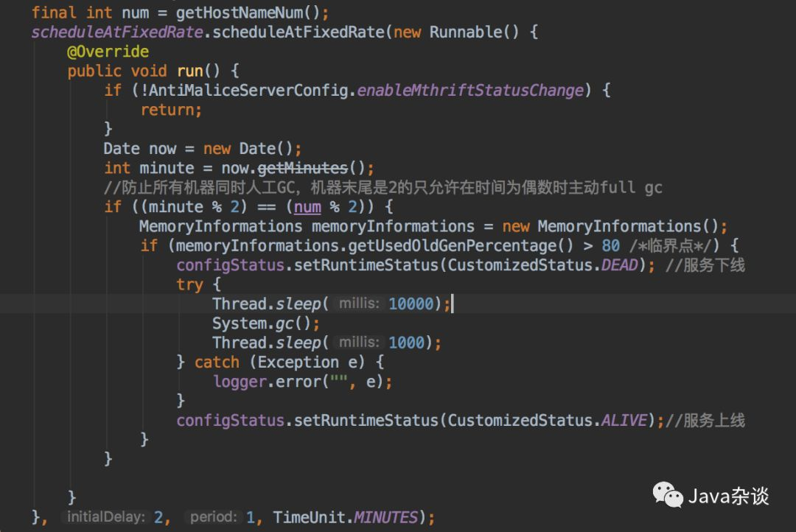Click the initialDelay: parameter hint

(106, 517)
